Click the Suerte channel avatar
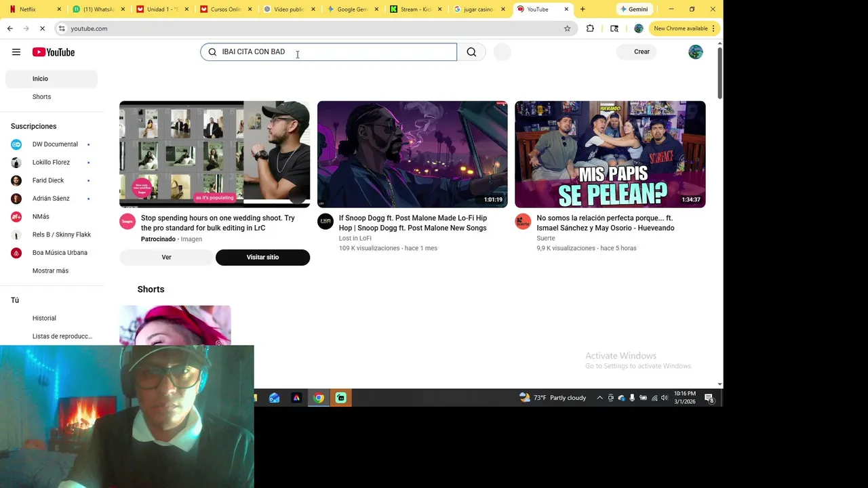The image size is (868, 488). pos(523,222)
